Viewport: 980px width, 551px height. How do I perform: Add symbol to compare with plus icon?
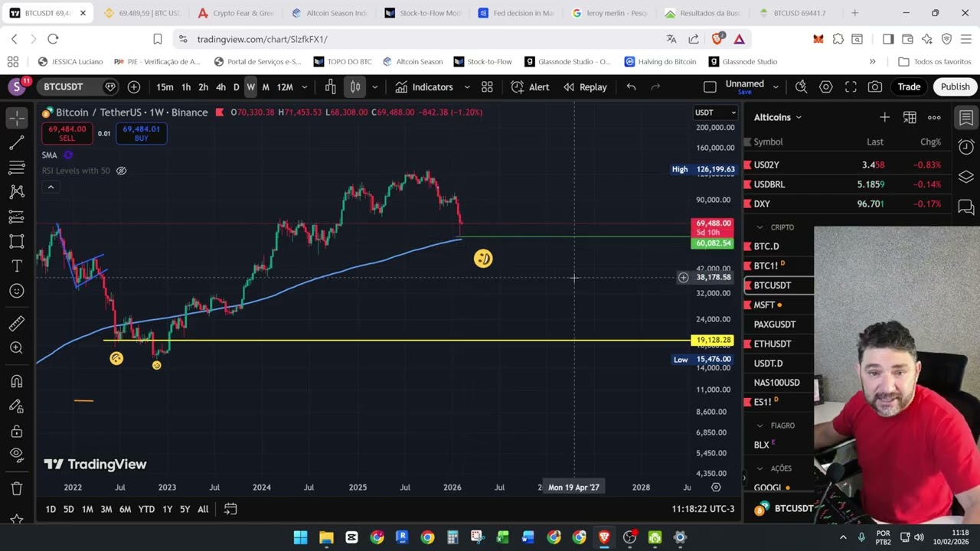tap(134, 86)
